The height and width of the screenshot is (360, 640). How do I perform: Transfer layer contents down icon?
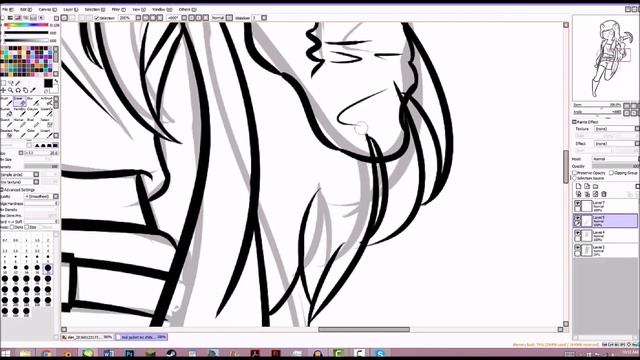(x=578, y=194)
